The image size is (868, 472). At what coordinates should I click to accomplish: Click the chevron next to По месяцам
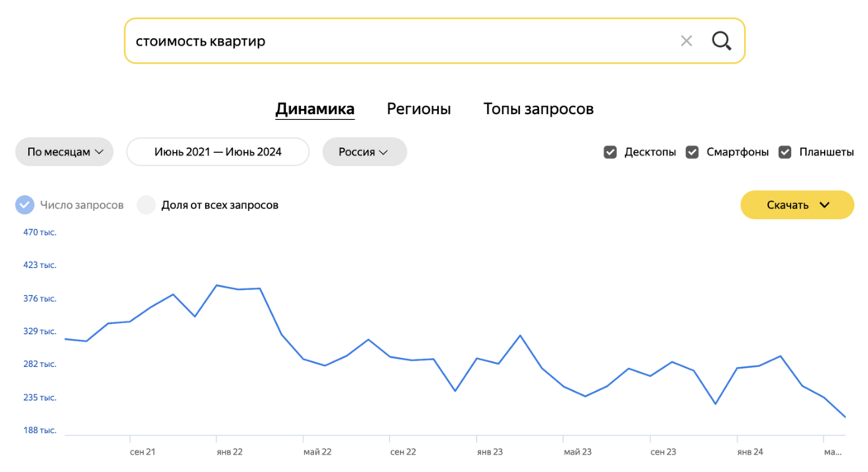pyautogui.click(x=99, y=151)
